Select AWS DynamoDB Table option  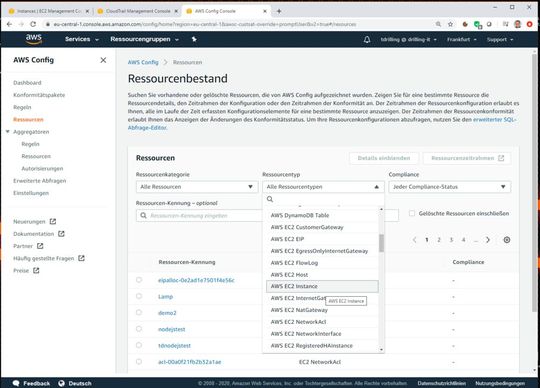point(322,216)
